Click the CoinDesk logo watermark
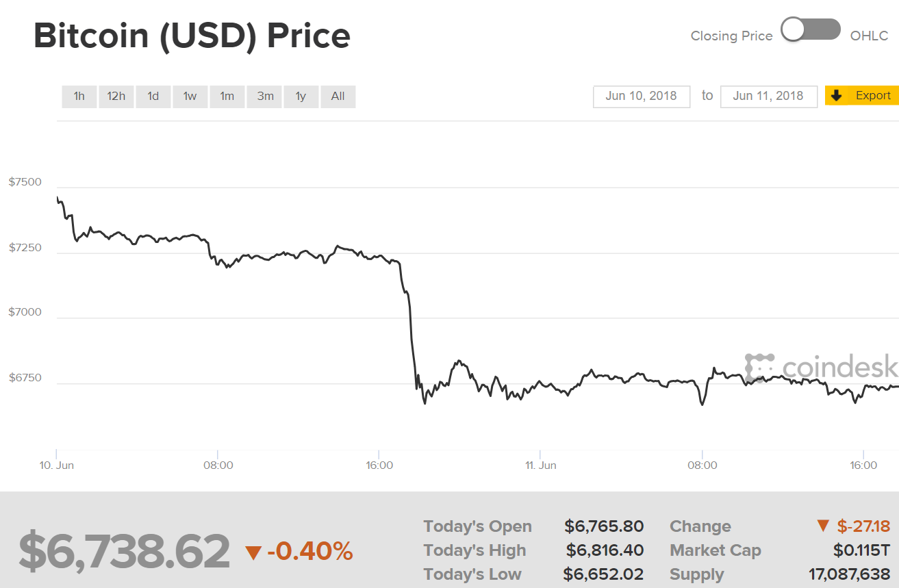The height and width of the screenshot is (588, 899). point(822,368)
